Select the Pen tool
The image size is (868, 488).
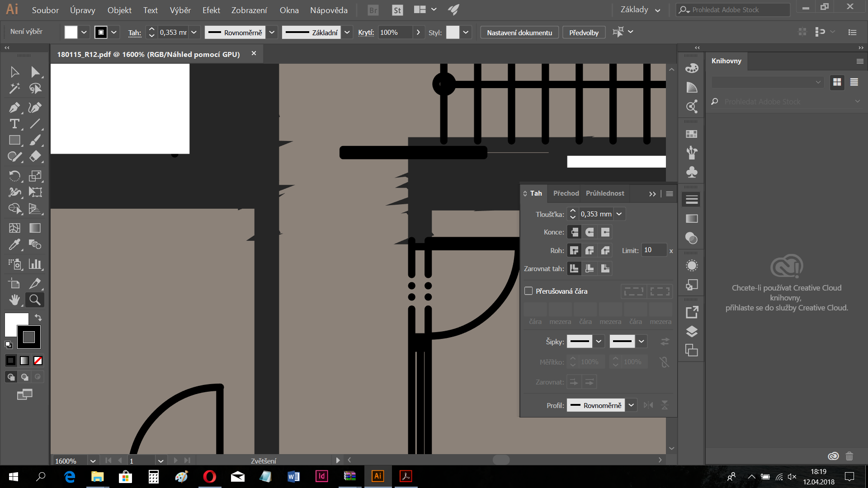click(x=14, y=108)
